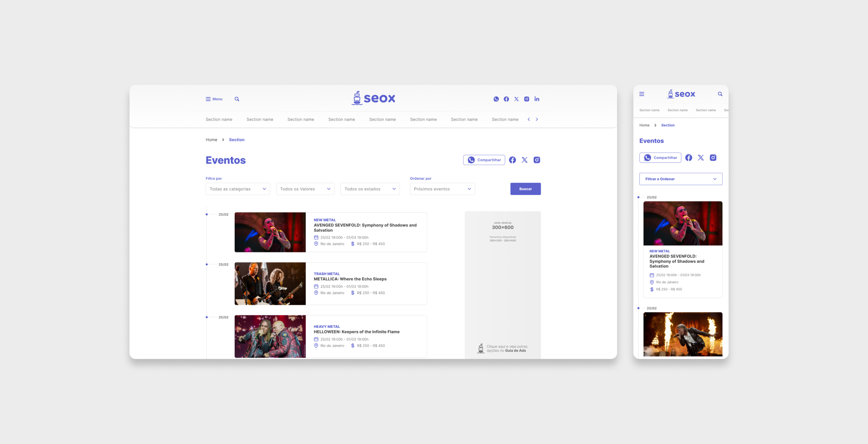The width and height of the screenshot is (868, 444).
Task: Click Instagram icon in desktop header
Action: [x=527, y=99]
